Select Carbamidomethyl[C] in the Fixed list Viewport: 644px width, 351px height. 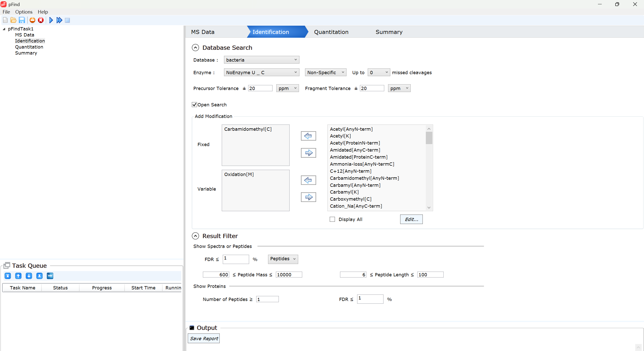[x=248, y=129]
